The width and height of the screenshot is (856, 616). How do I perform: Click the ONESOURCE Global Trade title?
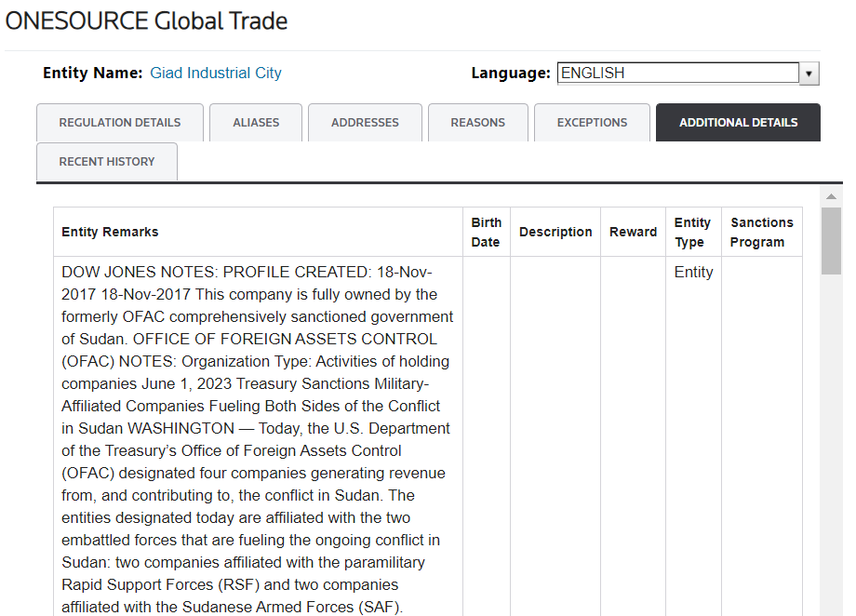click(147, 20)
